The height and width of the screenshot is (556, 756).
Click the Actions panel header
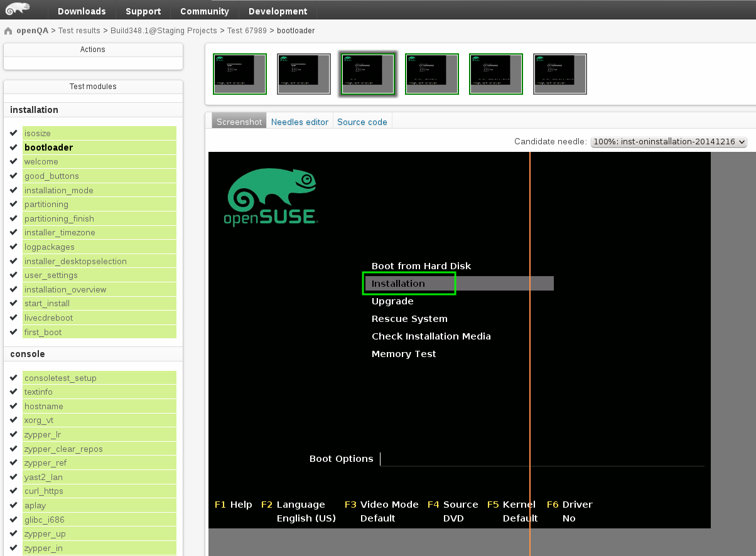93,50
